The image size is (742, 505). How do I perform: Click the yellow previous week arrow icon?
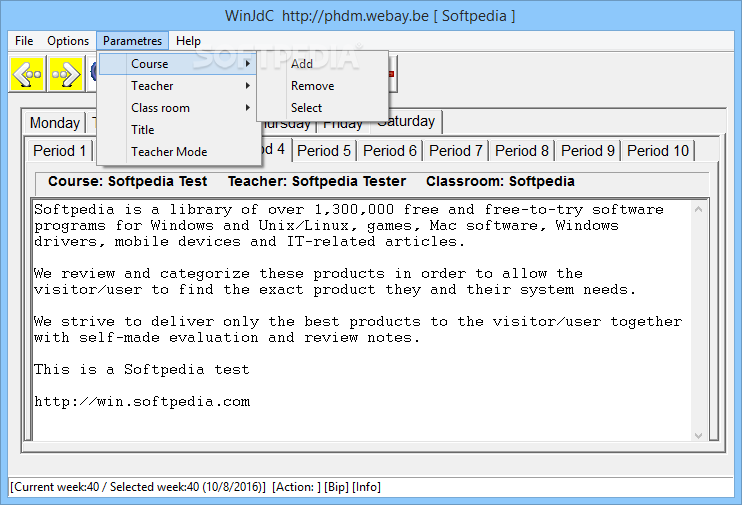(28, 74)
